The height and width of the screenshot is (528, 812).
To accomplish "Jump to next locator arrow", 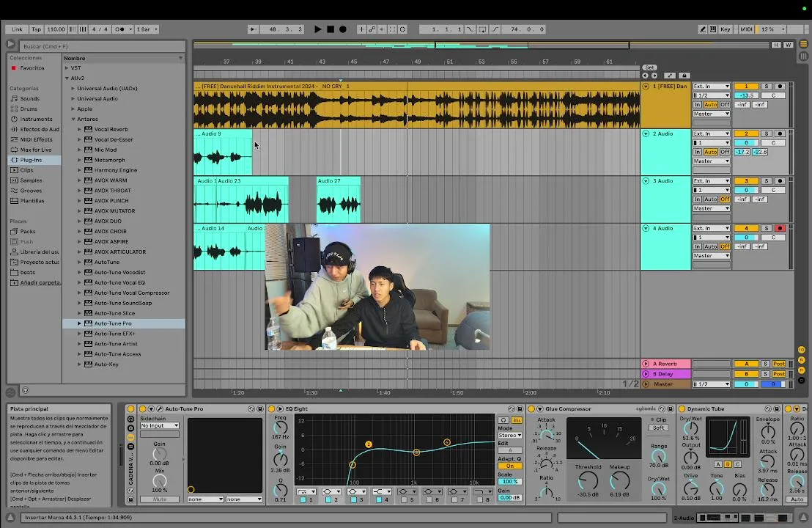I will pos(654,76).
